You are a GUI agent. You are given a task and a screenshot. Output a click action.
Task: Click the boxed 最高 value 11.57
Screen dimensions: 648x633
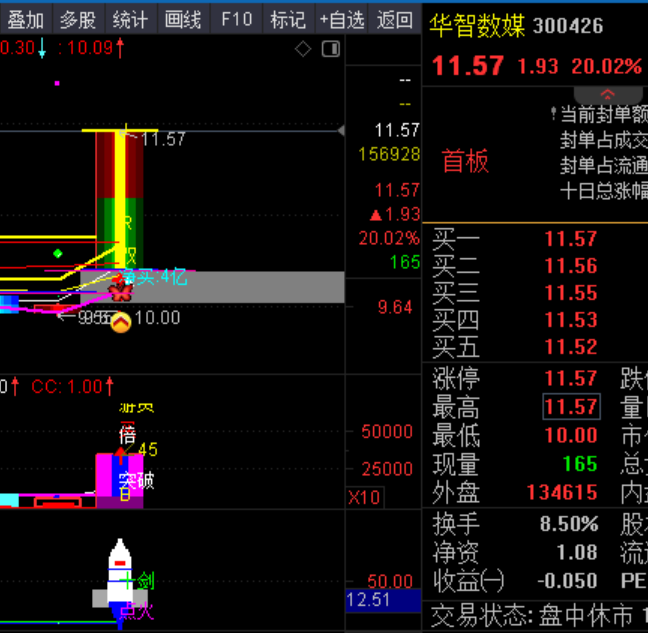click(571, 407)
